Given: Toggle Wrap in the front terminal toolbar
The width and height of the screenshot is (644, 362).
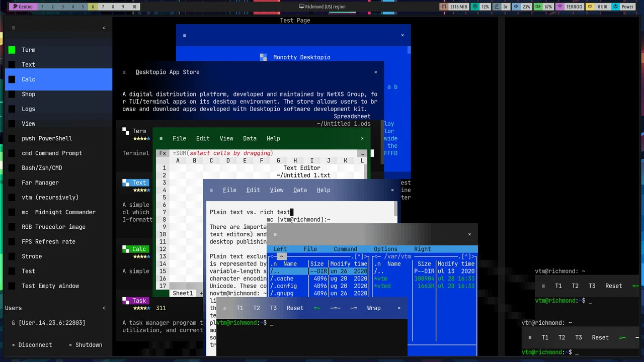Looking at the screenshot, I should [x=374, y=308].
